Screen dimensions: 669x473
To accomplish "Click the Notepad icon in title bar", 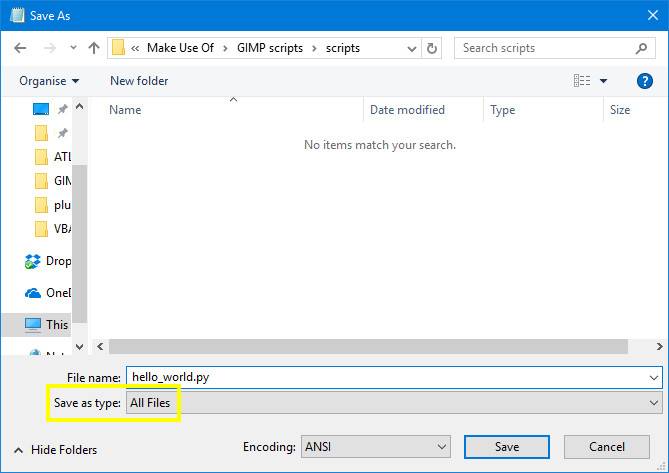I will pos(17,15).
